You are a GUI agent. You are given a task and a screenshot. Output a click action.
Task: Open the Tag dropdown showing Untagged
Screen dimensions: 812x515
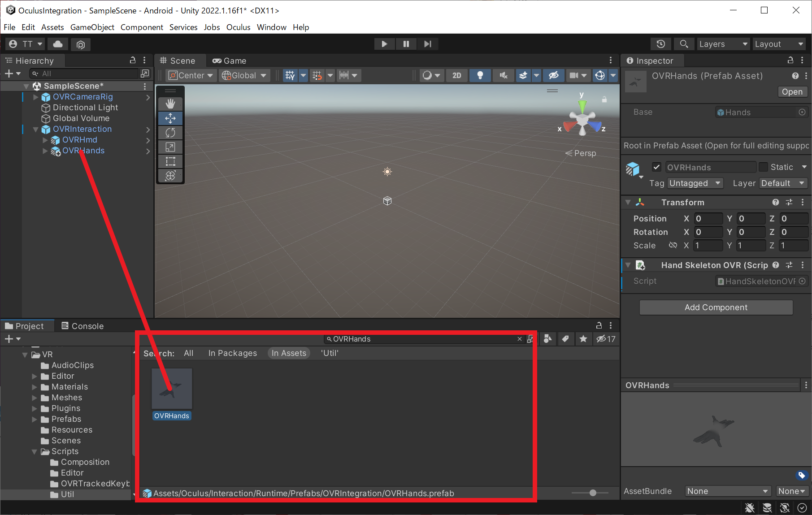tap(695, 183)
